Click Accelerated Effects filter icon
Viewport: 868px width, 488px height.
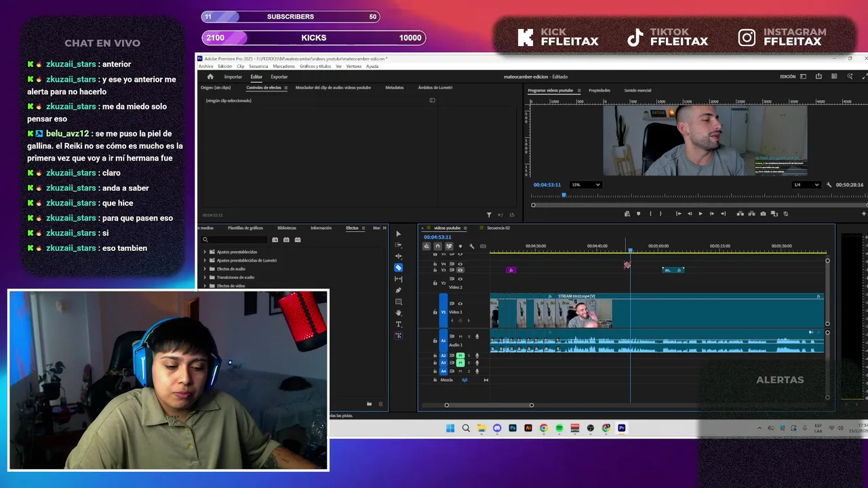(x=275, y=239)
